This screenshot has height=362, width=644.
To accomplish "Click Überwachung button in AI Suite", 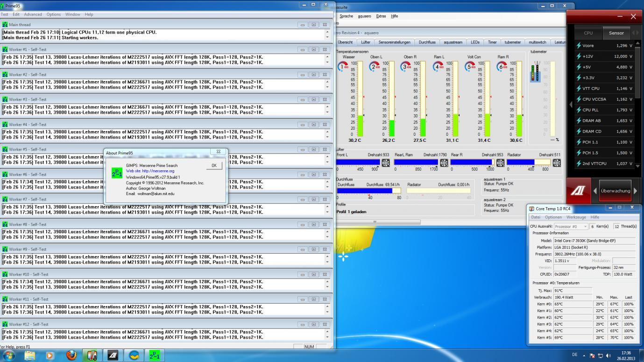I will 616,191.
